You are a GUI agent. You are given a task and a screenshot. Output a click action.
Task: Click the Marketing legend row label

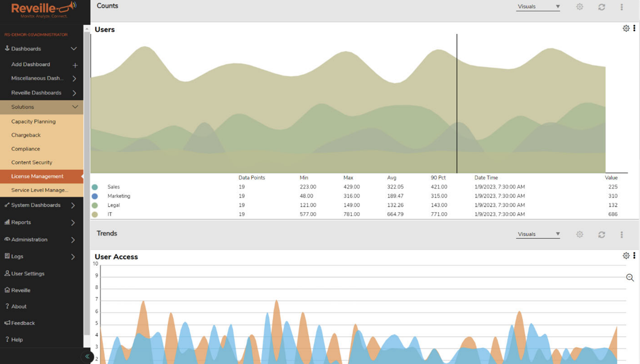point(119,196)
